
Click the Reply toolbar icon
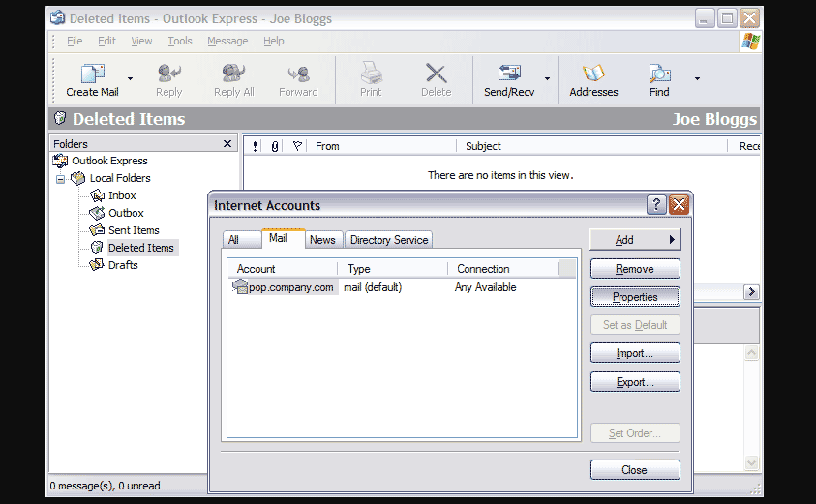[169, 74]
